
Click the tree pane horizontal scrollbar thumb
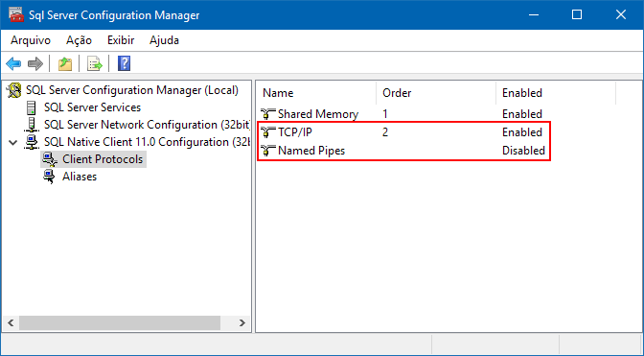click(x=120, y=322)
